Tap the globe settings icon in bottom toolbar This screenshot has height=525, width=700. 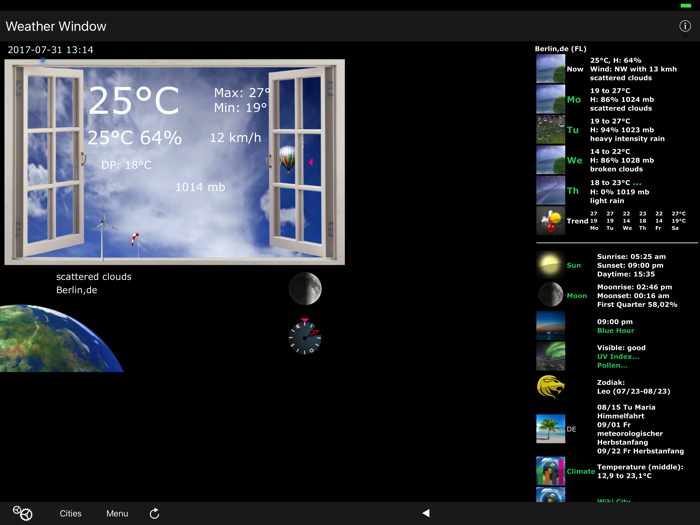coord(22,513)
